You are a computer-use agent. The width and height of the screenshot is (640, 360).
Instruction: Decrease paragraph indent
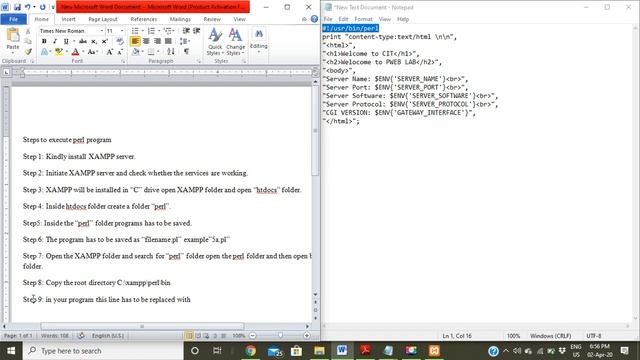[x=186, y=31]
